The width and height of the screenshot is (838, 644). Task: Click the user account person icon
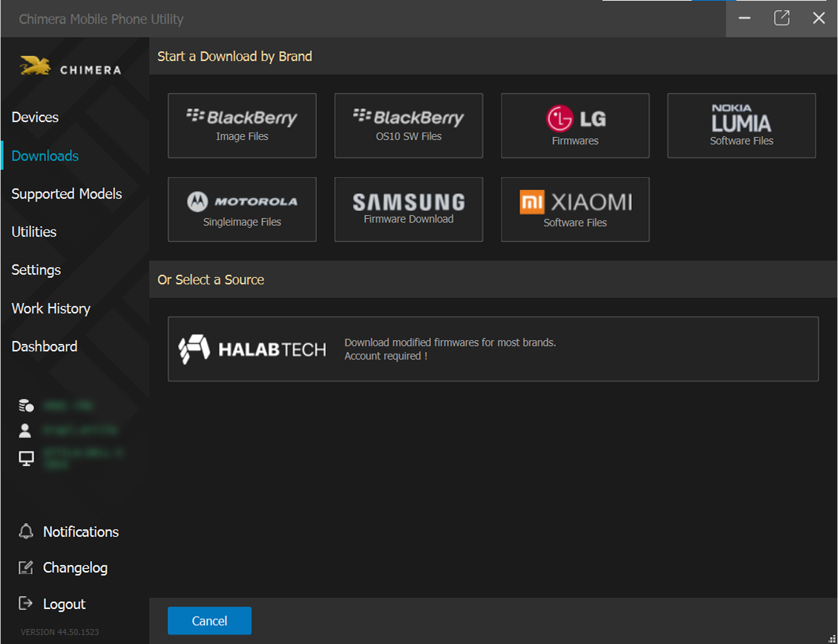25,430
